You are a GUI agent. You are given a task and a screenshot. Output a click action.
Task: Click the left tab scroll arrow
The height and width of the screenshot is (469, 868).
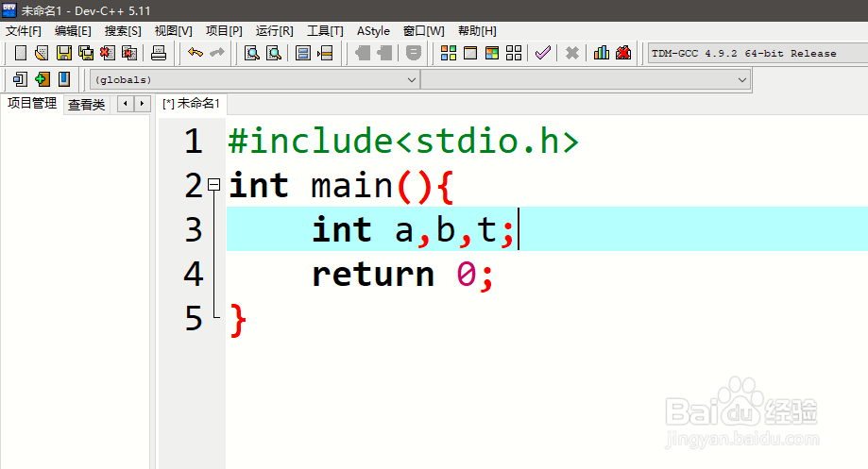pyautogui.click(x=126, y=104)
